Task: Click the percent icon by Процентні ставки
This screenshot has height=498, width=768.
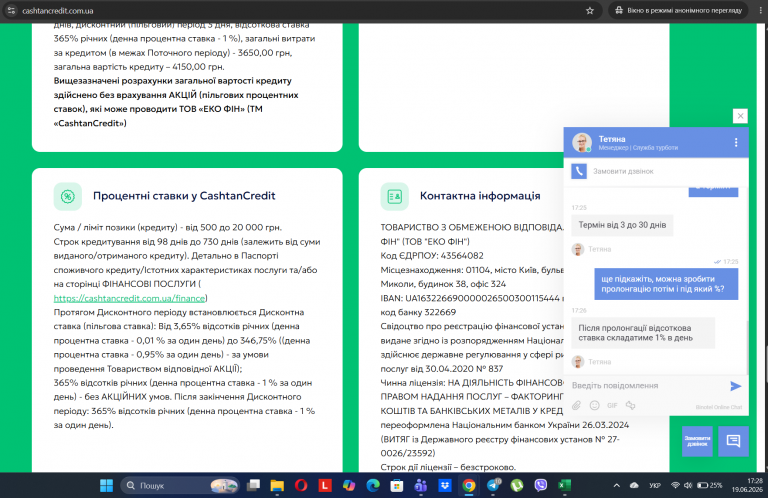Action: coord(68,196)
